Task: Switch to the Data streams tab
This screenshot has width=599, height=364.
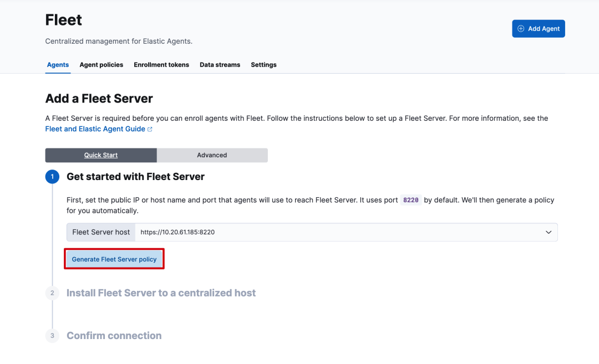Action: (x=220, y=65)
